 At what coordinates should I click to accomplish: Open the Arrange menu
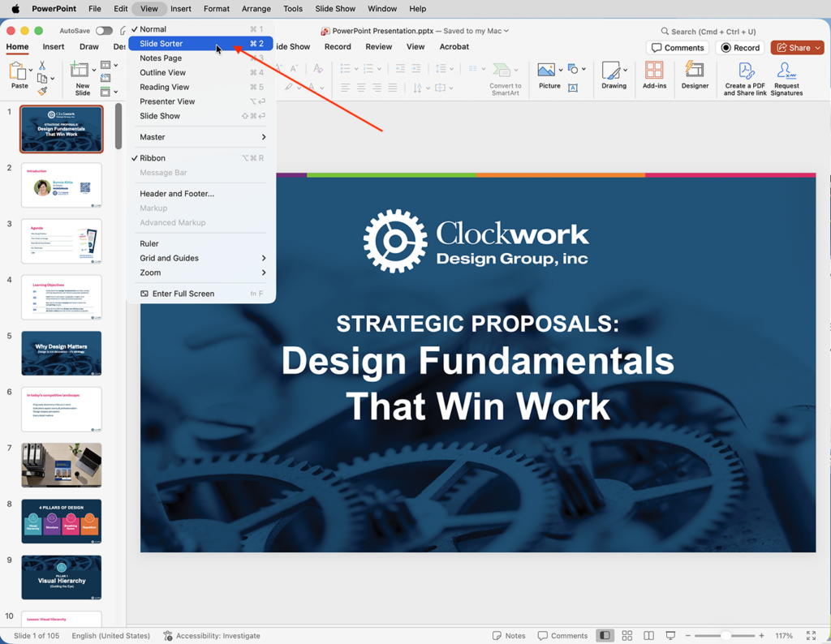click(x=256, y=8)
